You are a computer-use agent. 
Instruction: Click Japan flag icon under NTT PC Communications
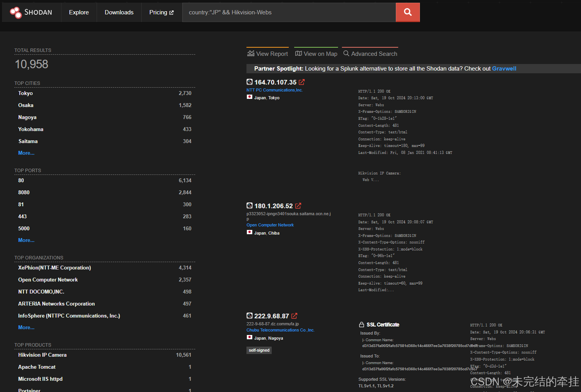[x=250, y=97]
